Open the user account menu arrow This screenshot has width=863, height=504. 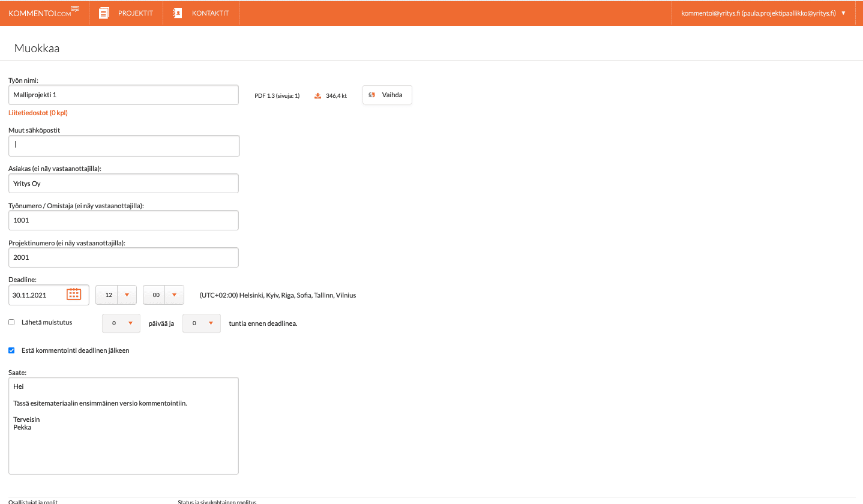[x=844, y=13]
